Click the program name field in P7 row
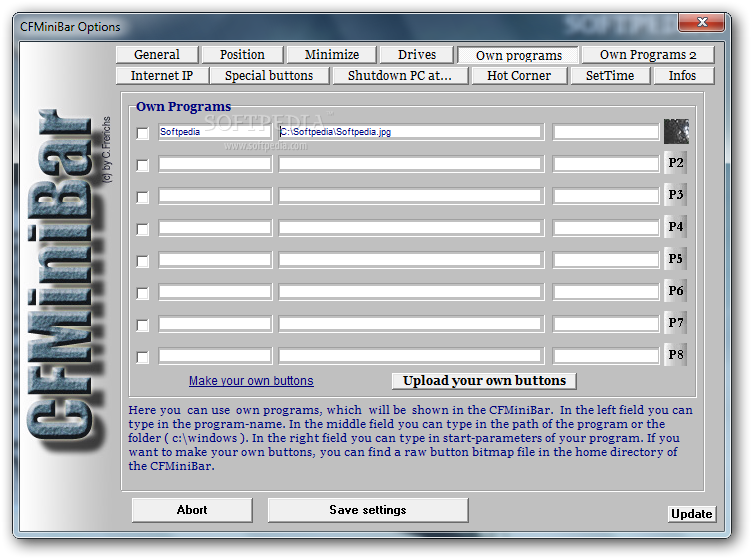The height and width of the screenshot is (559, 752). [215, 324]
